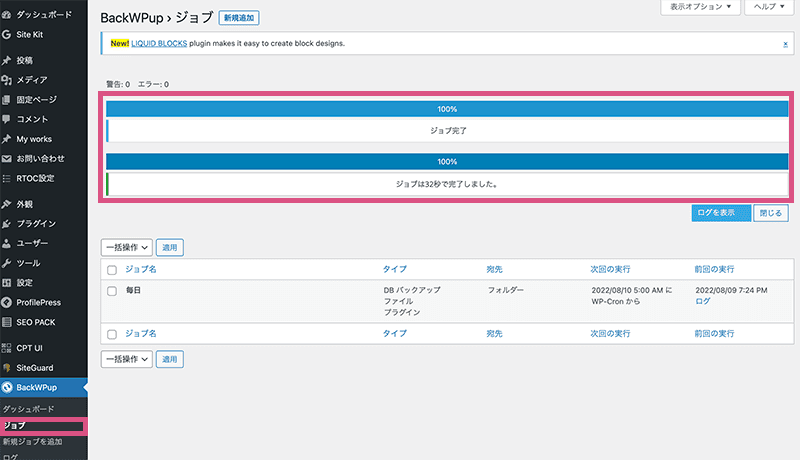Open 新規ジョブを追加 submenu item
800x460 pixels.
32,442
